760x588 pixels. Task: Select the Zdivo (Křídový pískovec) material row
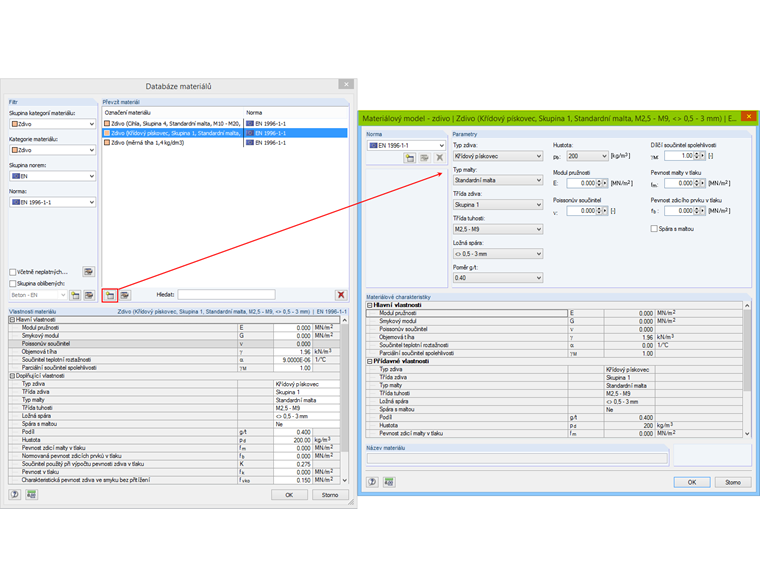point(225,133)
